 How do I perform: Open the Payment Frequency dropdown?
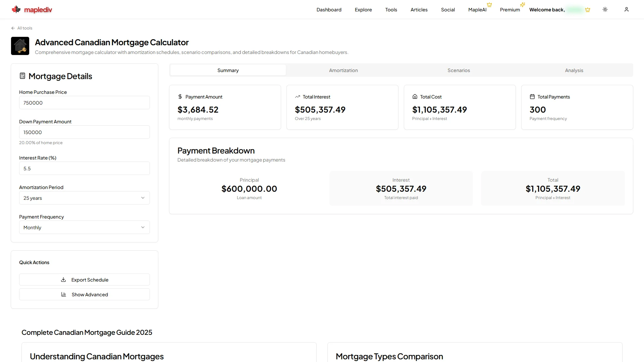(x=85, y=227)
